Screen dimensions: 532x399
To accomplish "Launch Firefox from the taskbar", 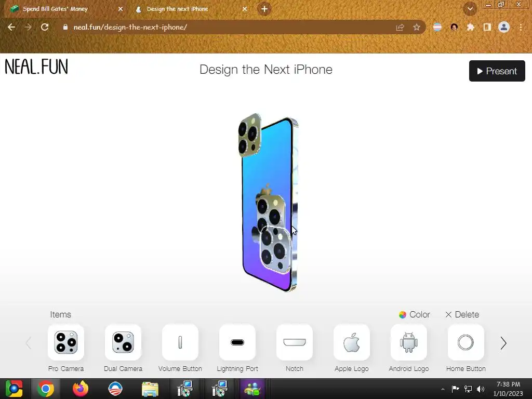I will (81, 389).
